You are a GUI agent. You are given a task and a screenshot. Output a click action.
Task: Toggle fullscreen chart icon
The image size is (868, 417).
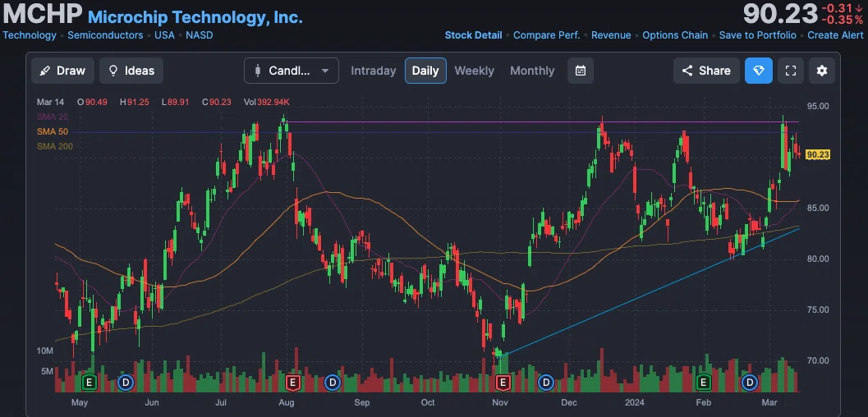coord(791,71)
